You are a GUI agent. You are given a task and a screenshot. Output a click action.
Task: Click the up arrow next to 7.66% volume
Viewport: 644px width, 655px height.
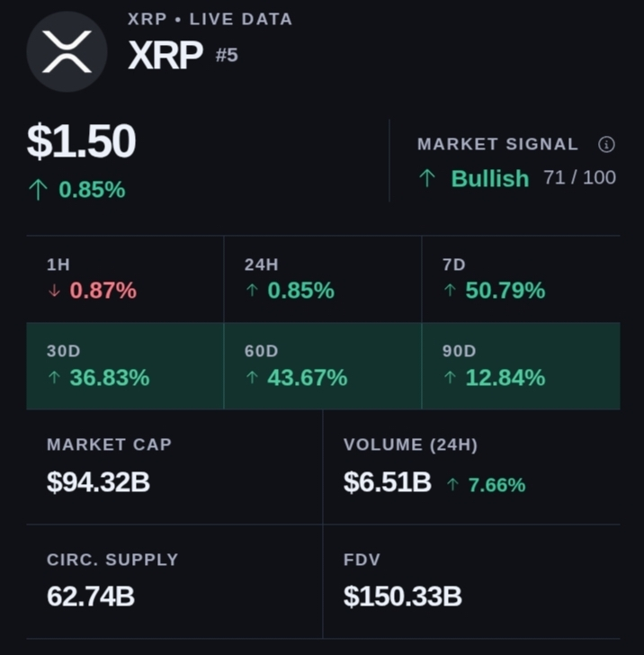[452, 485]
